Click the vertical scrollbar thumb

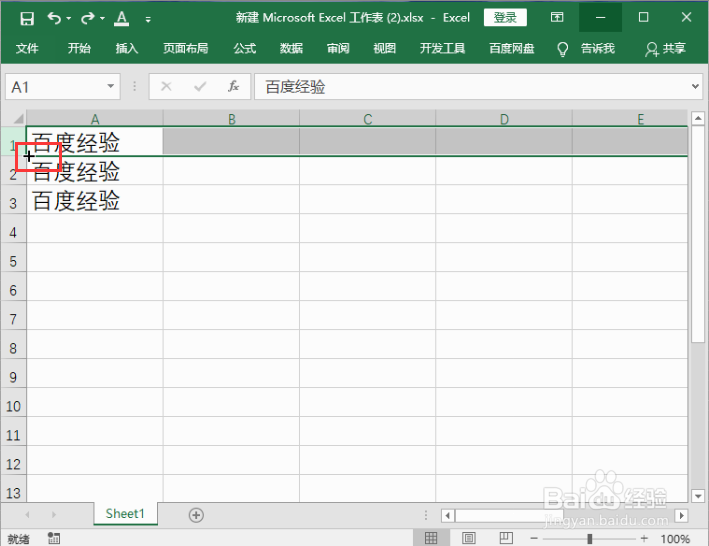pos(698,234)
